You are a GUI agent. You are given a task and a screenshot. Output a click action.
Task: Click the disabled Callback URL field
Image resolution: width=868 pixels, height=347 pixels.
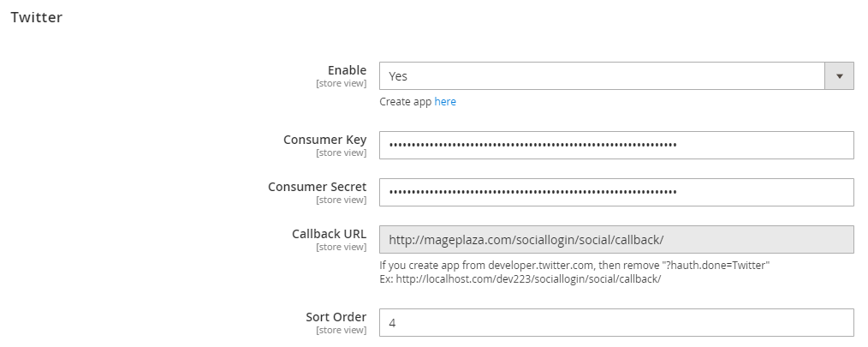(x=616, y=239)
